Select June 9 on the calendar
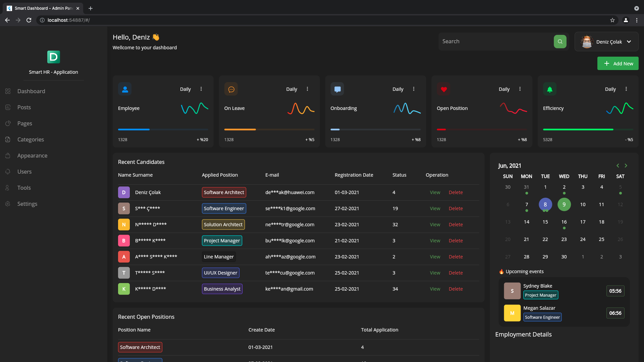 (564, 204)
